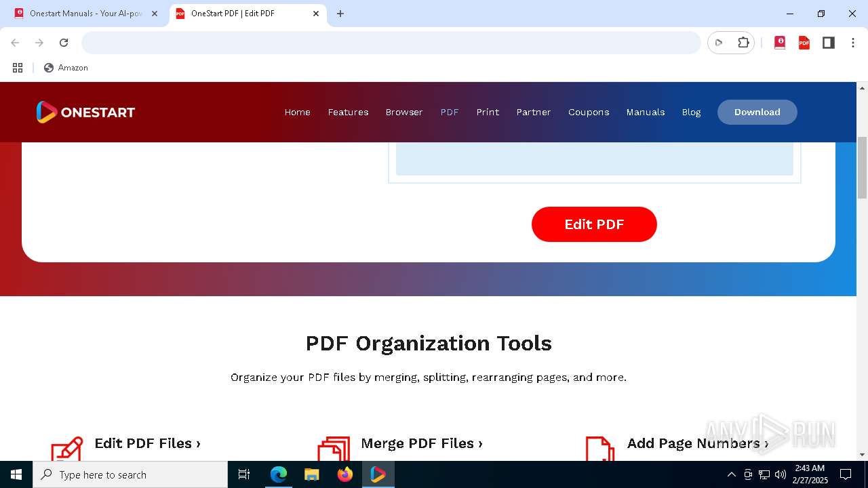868x488 pixels.
Task: Click the OneStart browser taskbar icon
Action: [378, 474]
